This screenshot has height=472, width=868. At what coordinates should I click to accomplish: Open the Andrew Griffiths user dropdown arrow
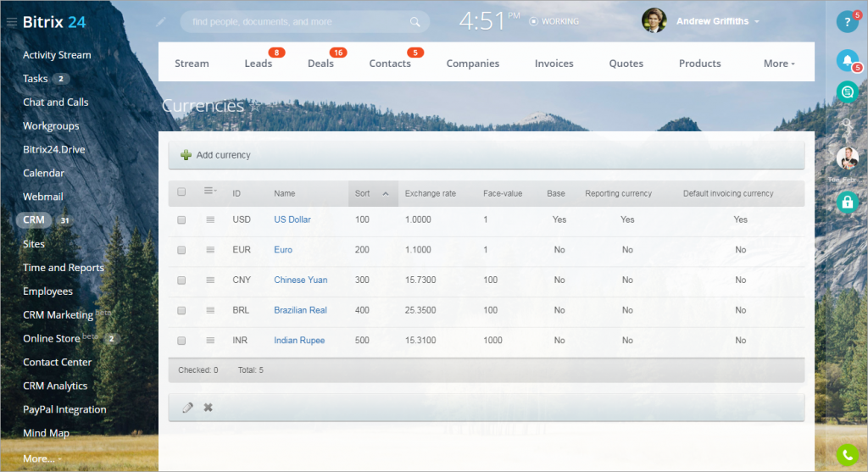pyautogui.click(x=757, y=21)
